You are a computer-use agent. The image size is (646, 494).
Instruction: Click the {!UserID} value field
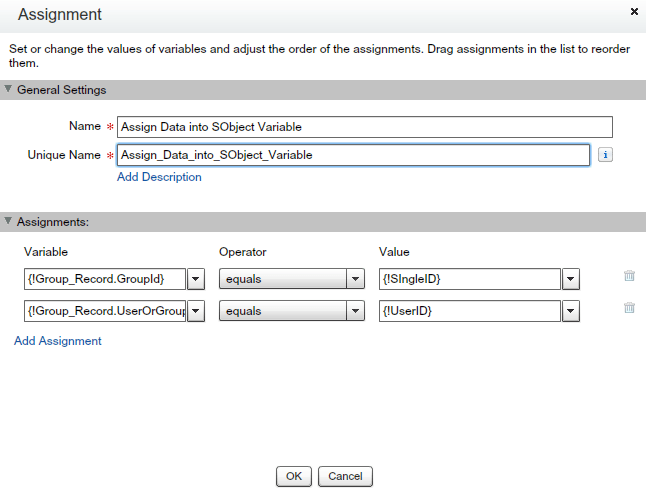pos(469,311)
